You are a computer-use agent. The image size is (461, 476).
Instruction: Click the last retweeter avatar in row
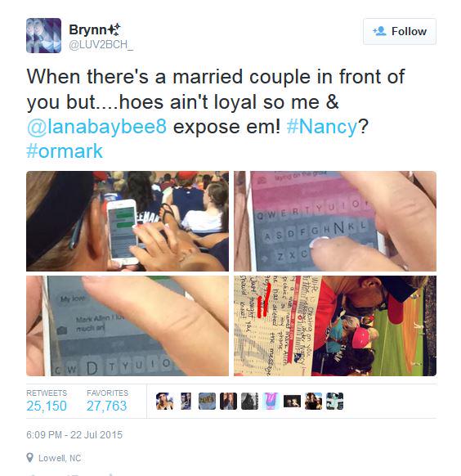click(x=334, y=401)
